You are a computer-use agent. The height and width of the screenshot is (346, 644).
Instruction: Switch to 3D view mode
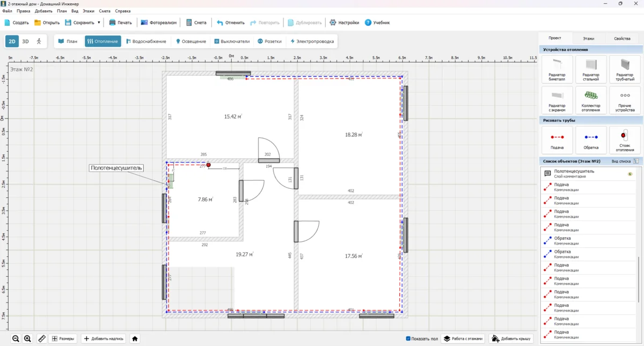point(25,41)
